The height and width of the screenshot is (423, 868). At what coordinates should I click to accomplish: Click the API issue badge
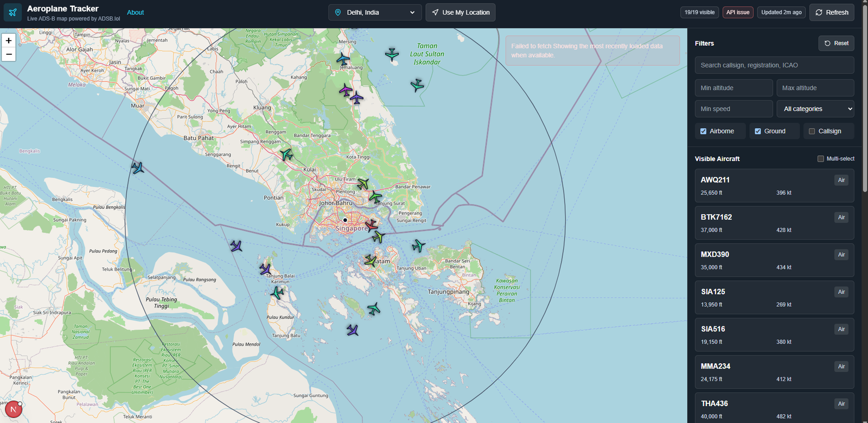click(x=738, y=12)
